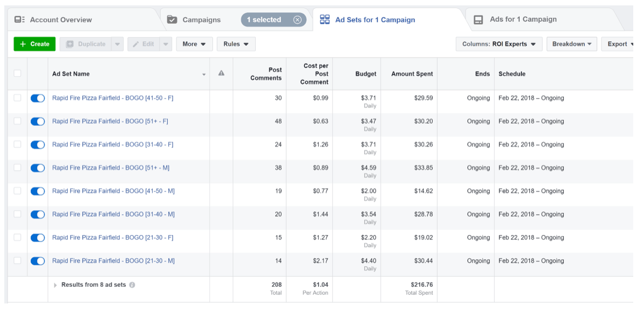The height and width of the screenshot is (311, 644).
Task: Open the Breakdown dropdown
Action: (x=572, y=44)
